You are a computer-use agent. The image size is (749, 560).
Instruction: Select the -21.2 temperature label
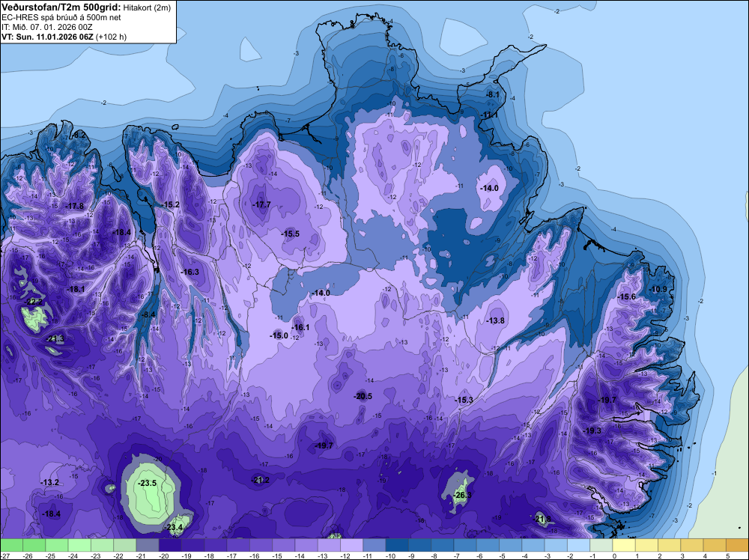261,480
